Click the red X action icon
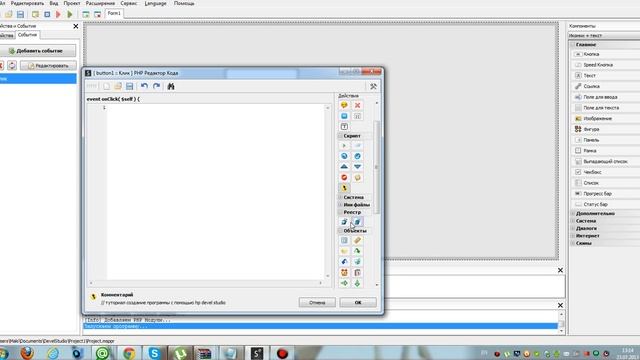This screenshot has width=640, height=360. [x=357, y=105]
